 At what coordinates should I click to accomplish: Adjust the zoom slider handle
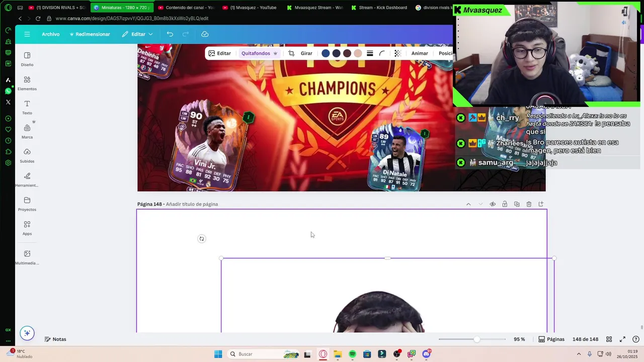[476, 339]
